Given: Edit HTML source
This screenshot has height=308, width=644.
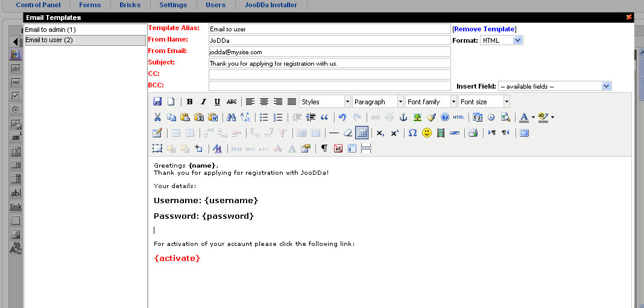Looking at the screenshot, I should pyautogui.click(x=459, y=117).
